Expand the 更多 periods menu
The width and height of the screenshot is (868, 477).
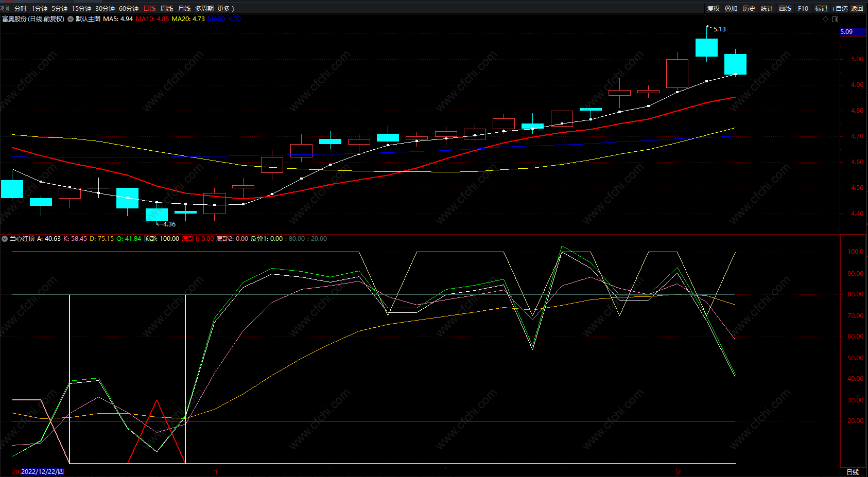225,9
